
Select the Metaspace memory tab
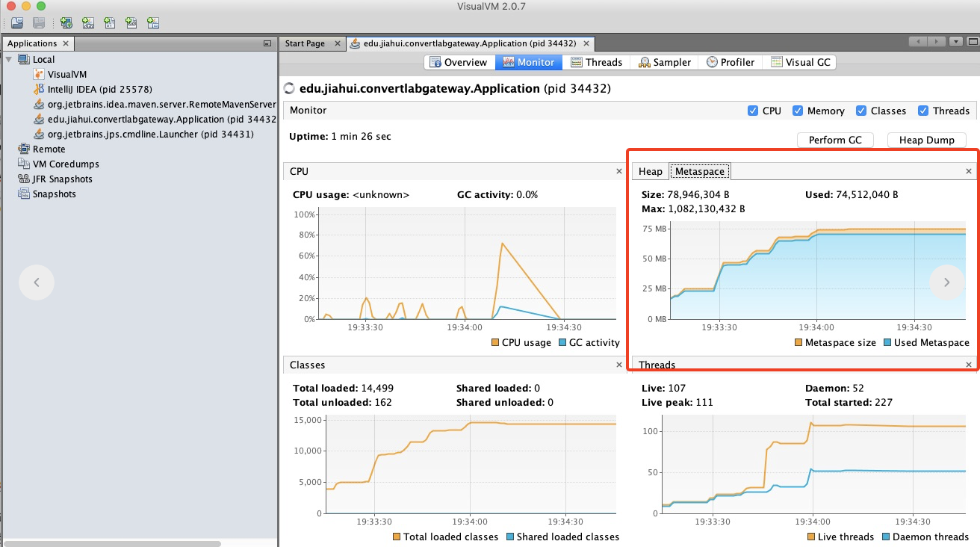point(700,171)
